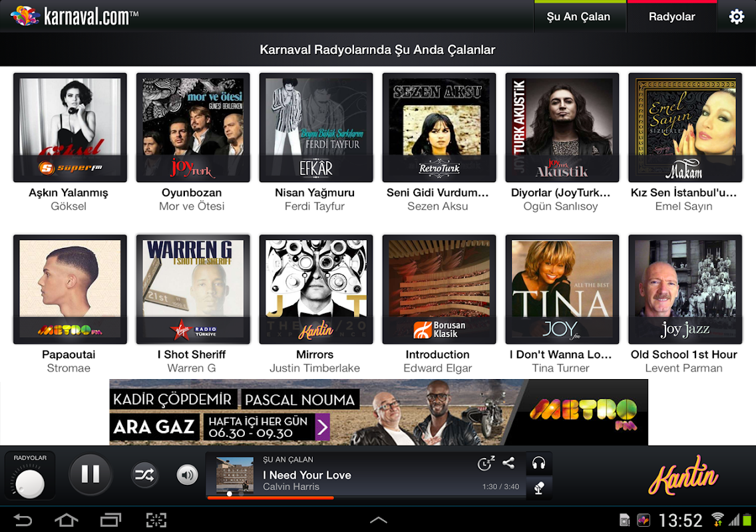Tap the Android back button
This screenshot has height=532, width=756.
tap(23, 520)
